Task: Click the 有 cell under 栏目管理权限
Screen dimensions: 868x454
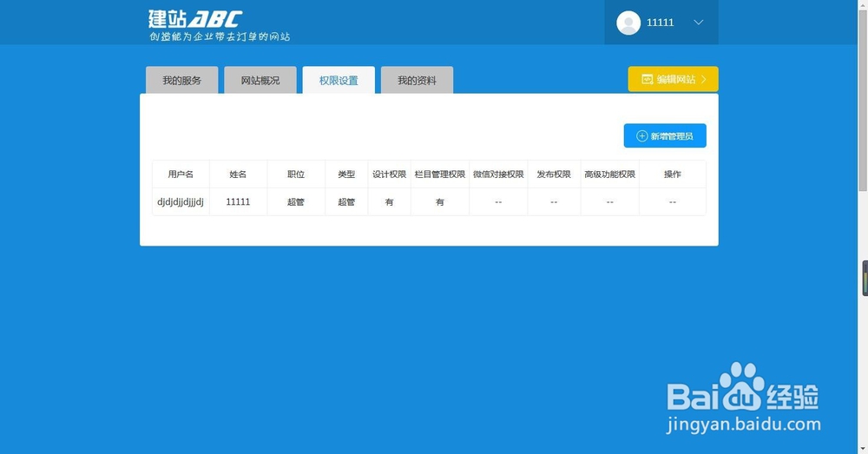Action: point(440,201)
